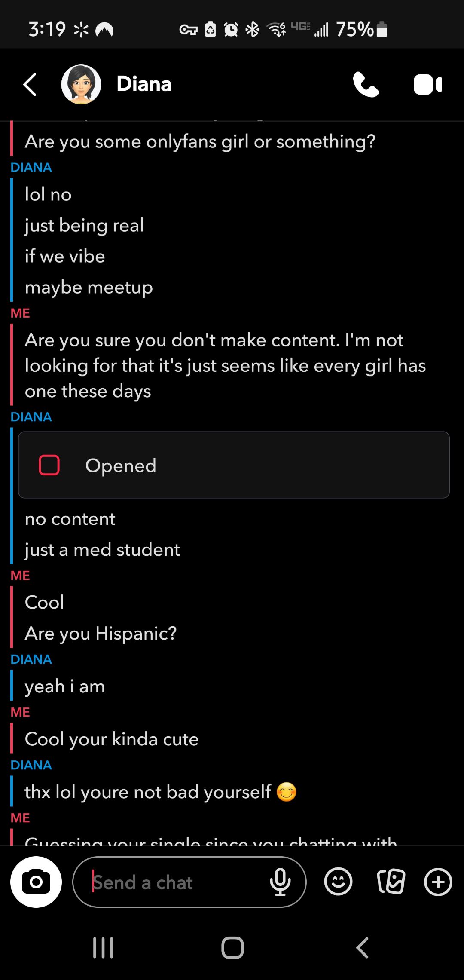464x980 pixels.
Task: Tap the "thx lol youre not bad yourself" message
Action: (x=148, y=792)
